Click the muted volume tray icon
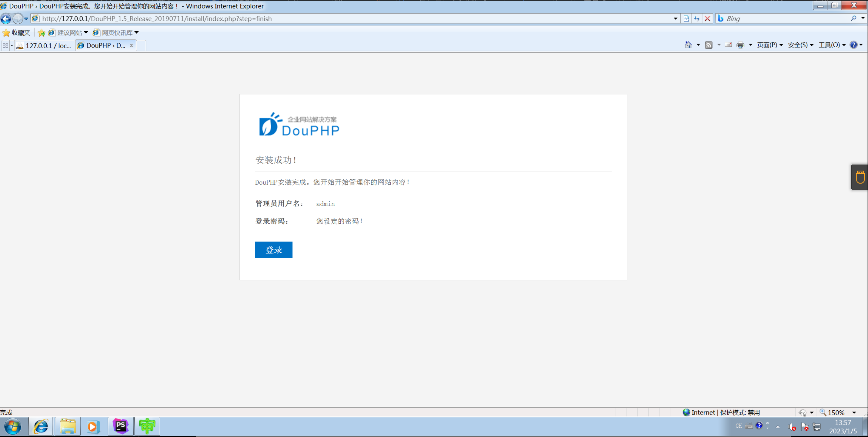This screenshot has width=868, height=437. click(792, 427)
